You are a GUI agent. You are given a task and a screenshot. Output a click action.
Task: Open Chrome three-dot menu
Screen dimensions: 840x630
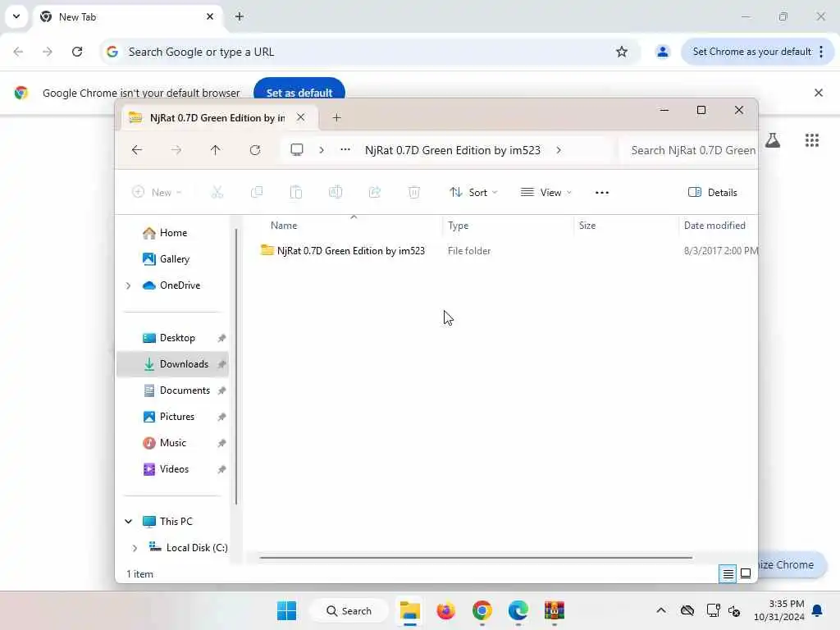click(821, 52)
